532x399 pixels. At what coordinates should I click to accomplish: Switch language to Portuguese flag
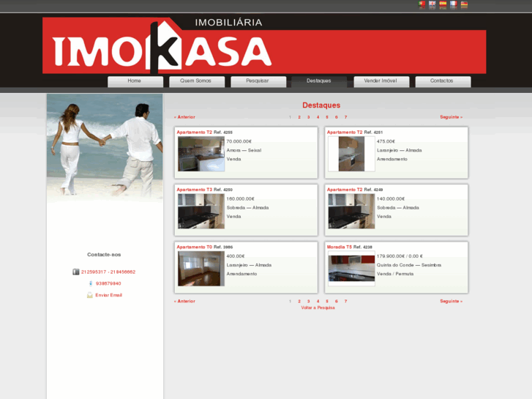(x=422, y=4)
